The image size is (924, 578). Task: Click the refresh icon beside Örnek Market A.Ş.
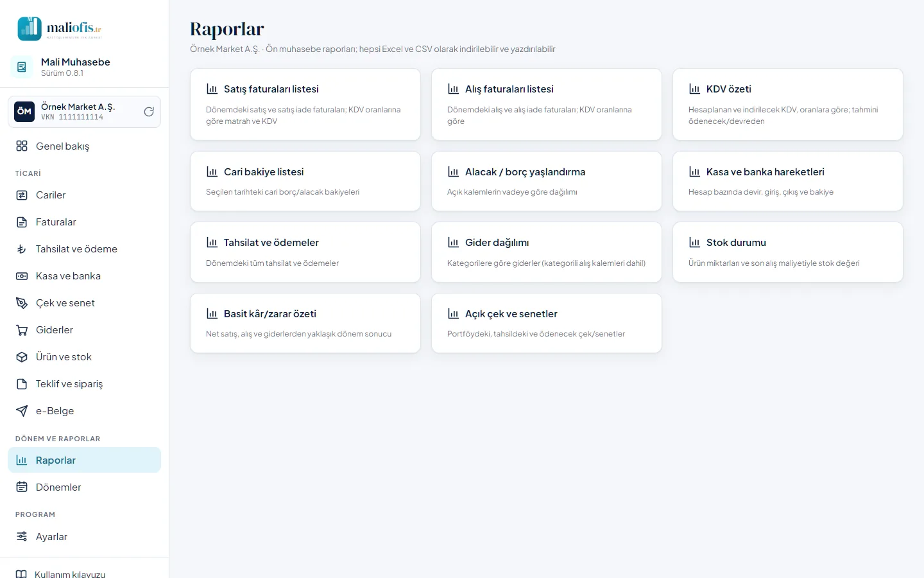pos(149,112)
